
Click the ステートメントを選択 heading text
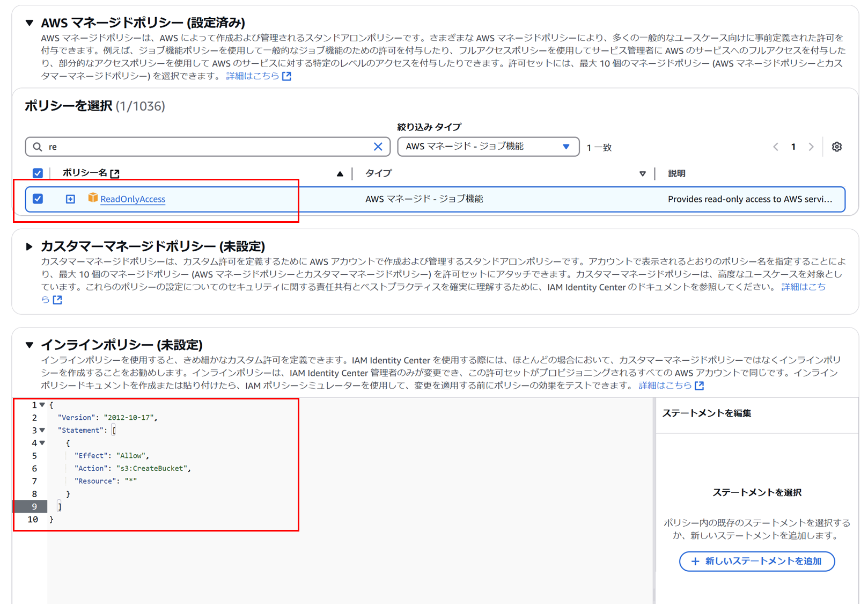[757, 493]
